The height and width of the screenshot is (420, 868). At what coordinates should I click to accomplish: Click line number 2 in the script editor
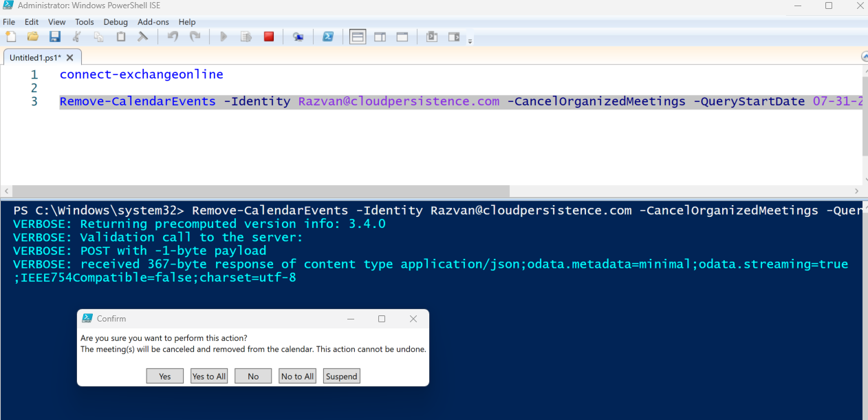coord(34,88)
